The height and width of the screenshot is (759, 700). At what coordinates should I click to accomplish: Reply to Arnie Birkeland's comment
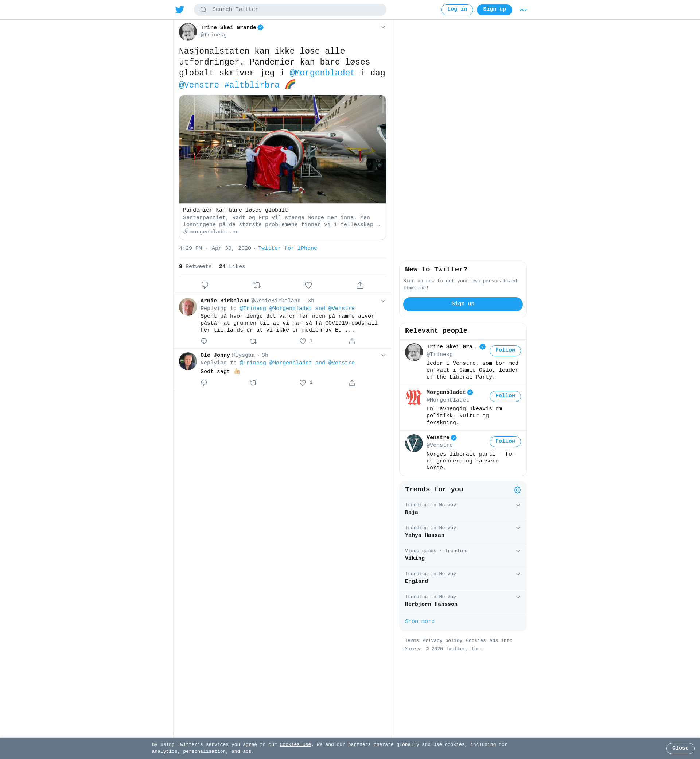204,341
